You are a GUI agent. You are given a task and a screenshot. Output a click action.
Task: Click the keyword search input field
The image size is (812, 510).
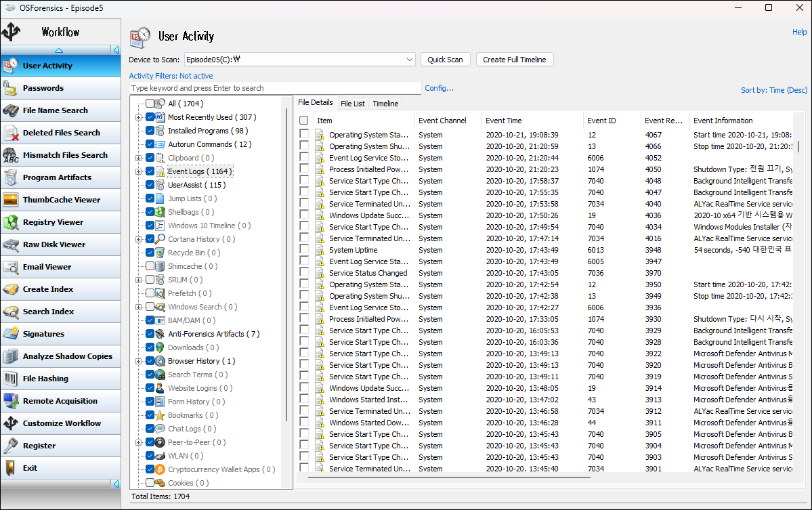(275, 88)
